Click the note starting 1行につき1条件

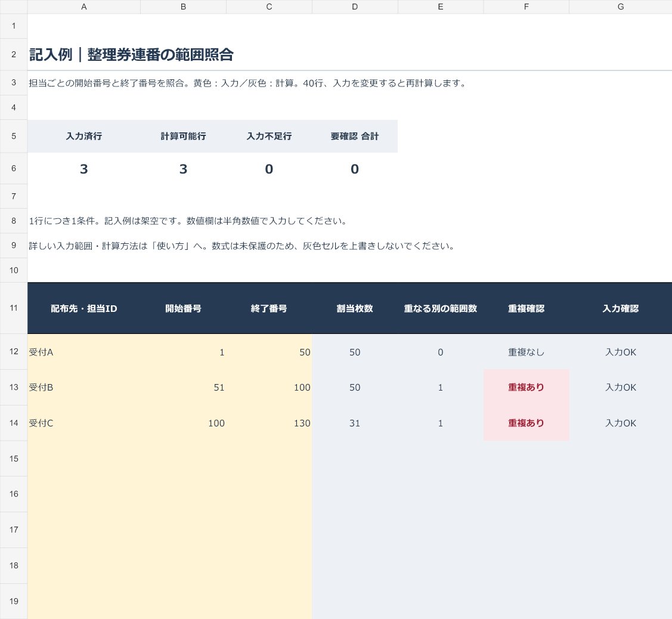[x=188, y=221]
